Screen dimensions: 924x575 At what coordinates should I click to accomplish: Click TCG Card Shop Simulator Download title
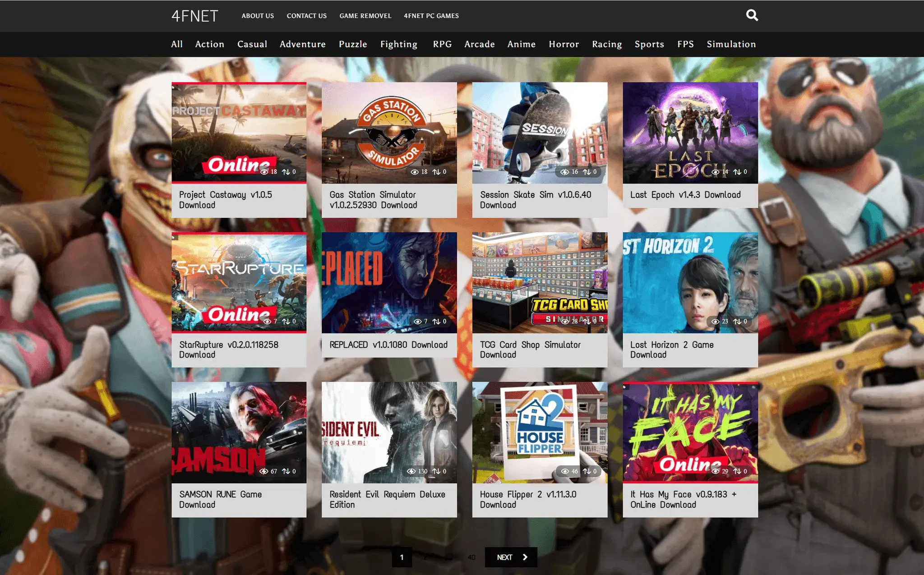tap(530, 350)
